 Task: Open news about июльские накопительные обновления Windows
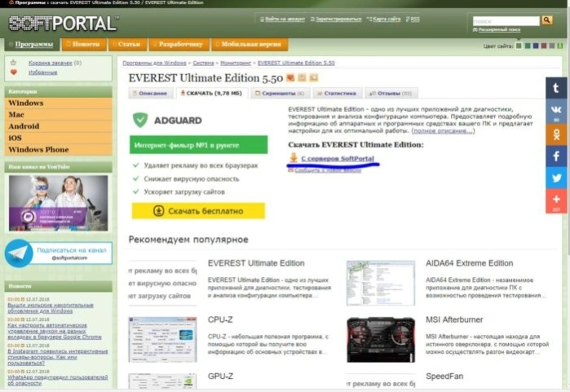pyautogui.click(x=51, y=308)
